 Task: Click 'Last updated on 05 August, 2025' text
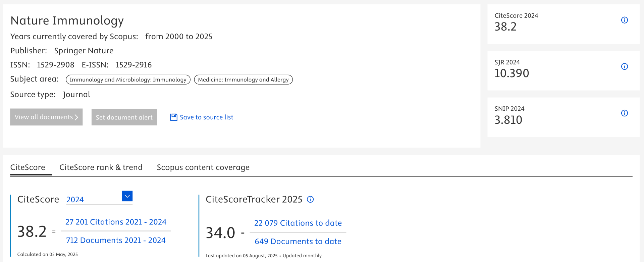241,256
